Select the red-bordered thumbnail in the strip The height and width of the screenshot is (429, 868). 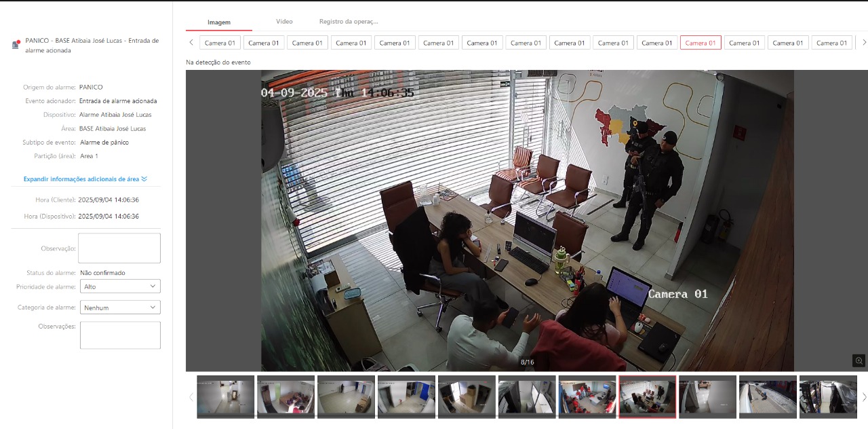tap(647, 396)
